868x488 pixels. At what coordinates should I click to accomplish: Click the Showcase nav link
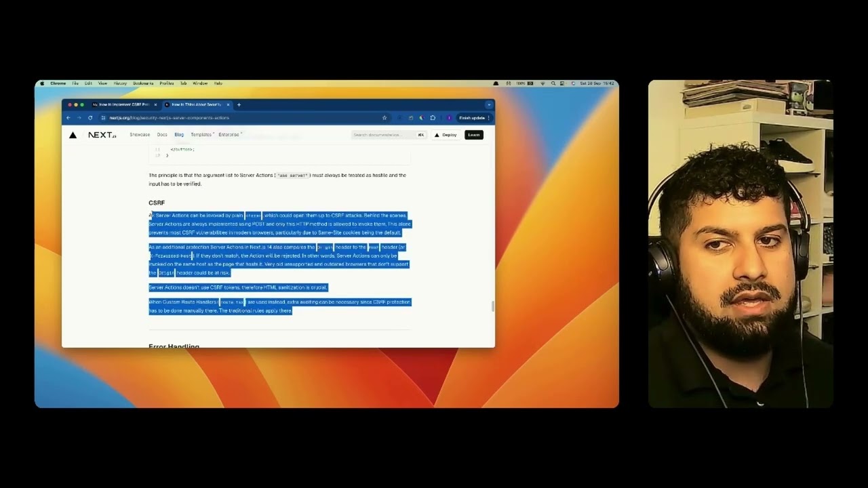pos(140,135)
